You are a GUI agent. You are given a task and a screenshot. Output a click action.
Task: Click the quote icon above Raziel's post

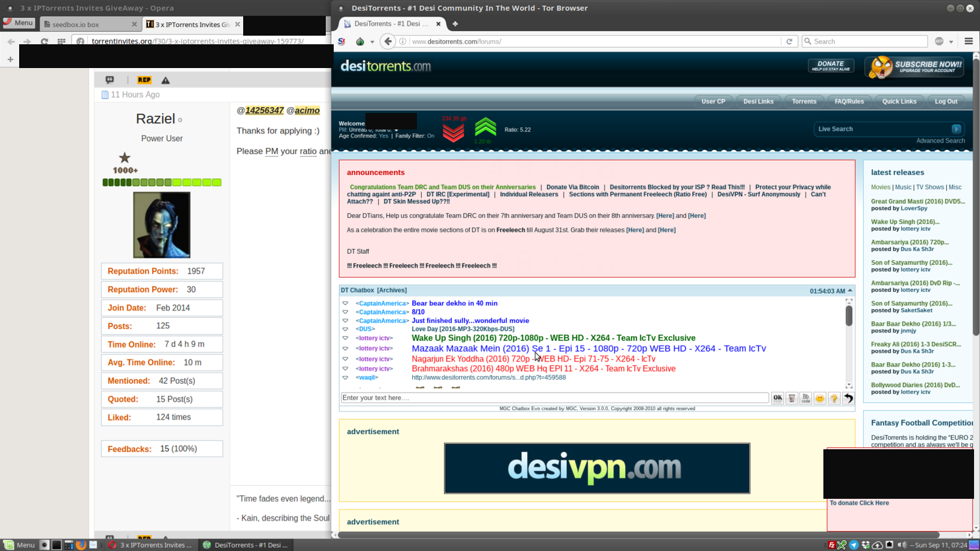click(110, 80)
